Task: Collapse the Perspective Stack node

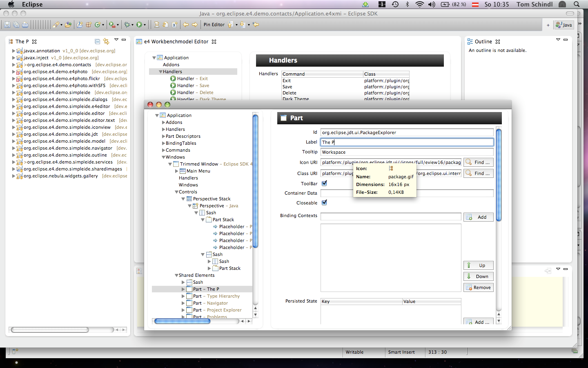Action: coord(183,199)
